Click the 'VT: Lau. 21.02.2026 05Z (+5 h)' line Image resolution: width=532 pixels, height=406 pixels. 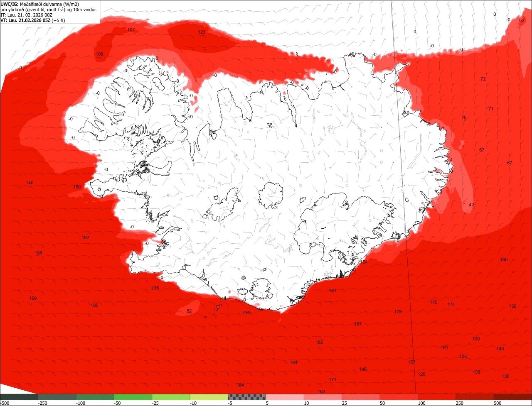32,20
